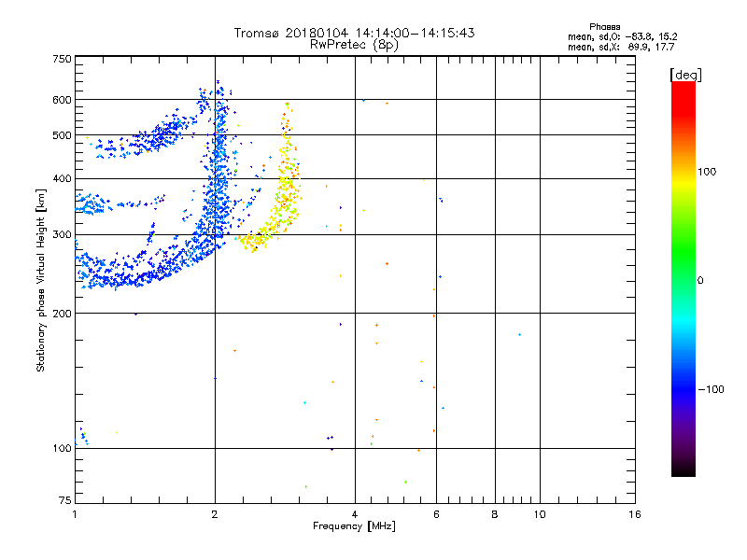Click the y-axis '400' tick label
This screenshot has height=560, width=747.
pos(62,179)
